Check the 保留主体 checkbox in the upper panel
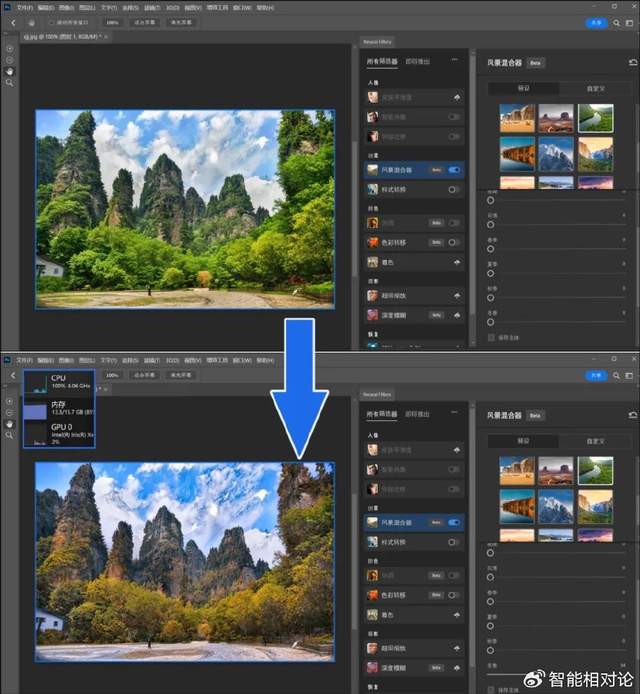The width and height of the screenshot is (640, 694). [x=491, y=338]
